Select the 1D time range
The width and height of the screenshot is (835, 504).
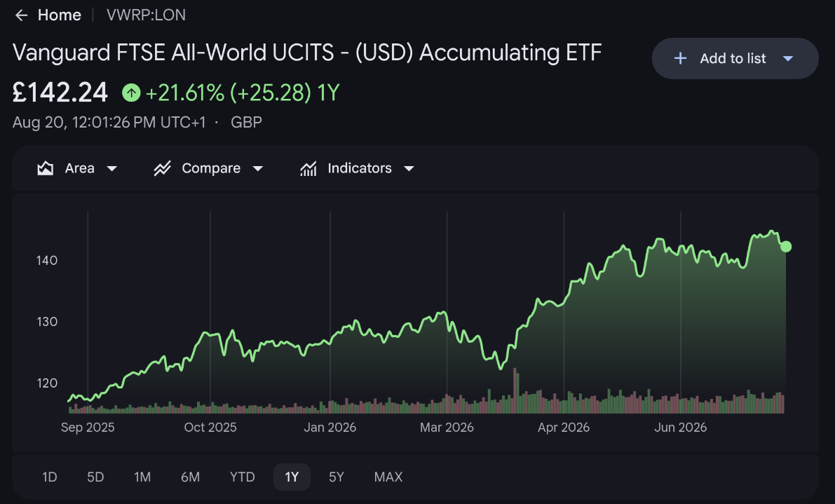[50, 477]
